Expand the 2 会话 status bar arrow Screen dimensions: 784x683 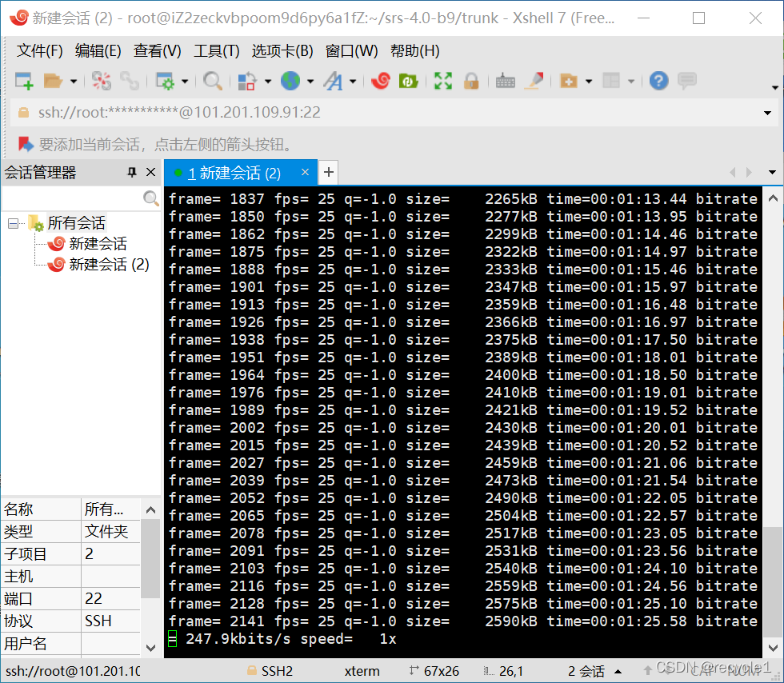618,672
